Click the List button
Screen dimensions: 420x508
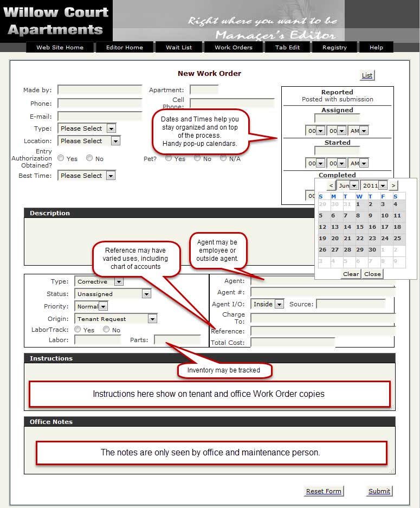click(x=367, y=75)
